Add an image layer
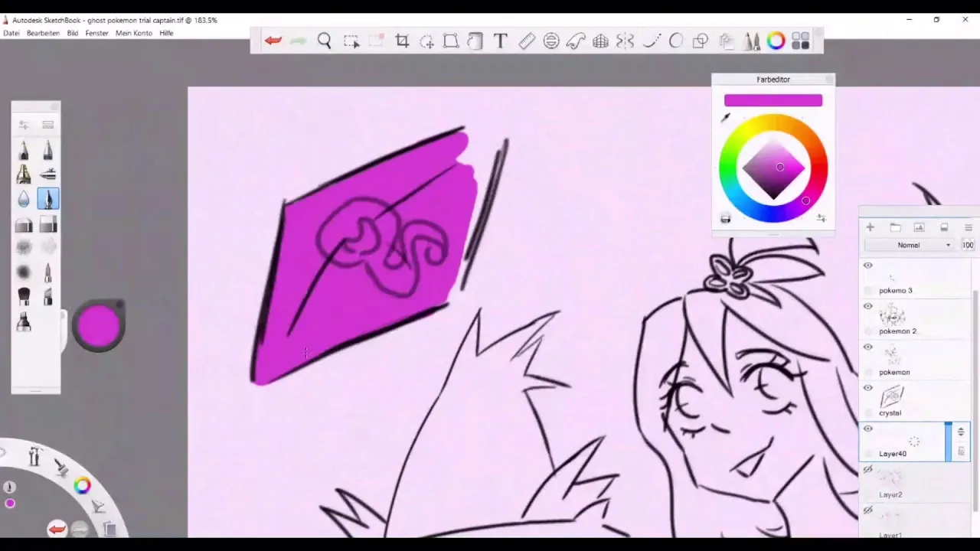Viewport: 980px width, 551px height. pos(920,227)
